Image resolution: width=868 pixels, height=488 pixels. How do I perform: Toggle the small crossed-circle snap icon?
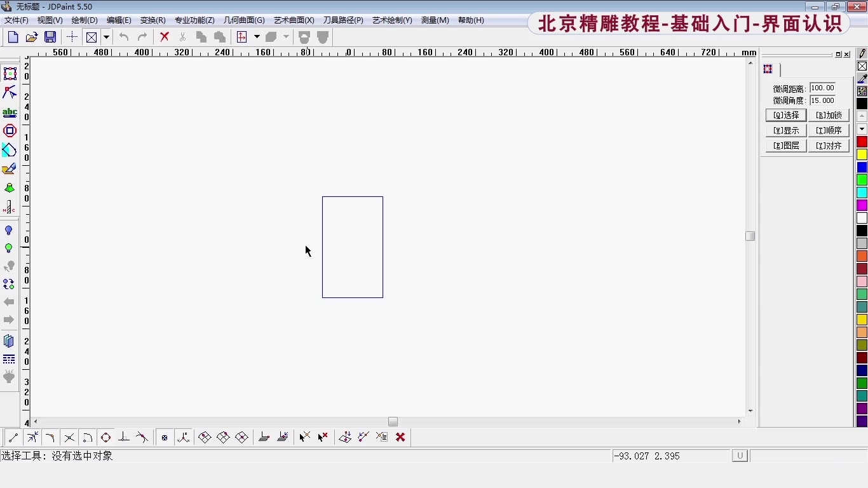point(165,437)
